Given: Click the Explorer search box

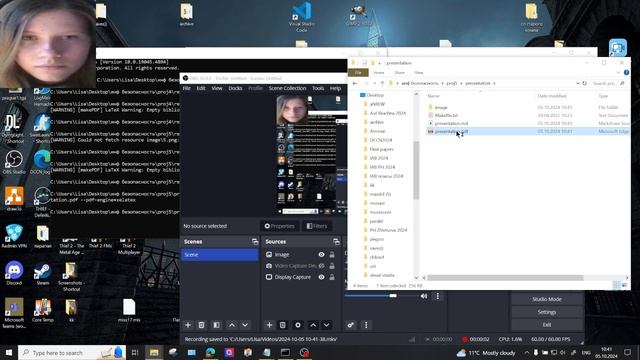Looking at the screenshot, I should (x=609, y=83).
